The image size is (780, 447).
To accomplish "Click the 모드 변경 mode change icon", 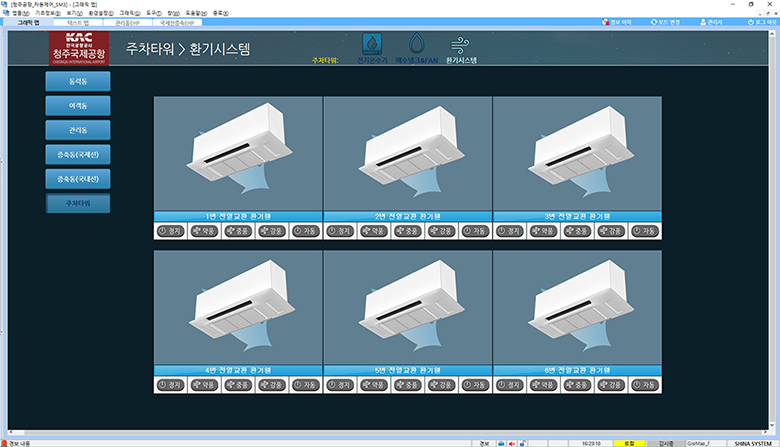I will (654, 22).
